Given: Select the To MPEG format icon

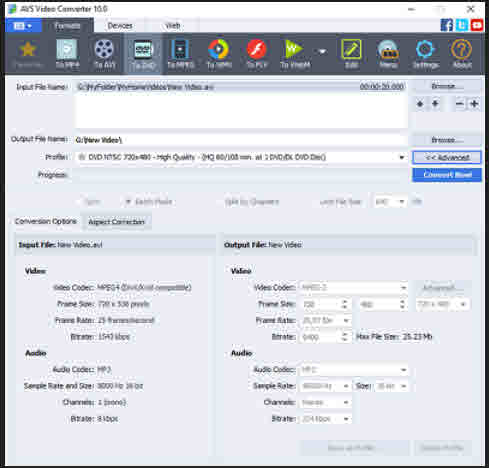Looking at the screenshot, I should click(180, 54).
